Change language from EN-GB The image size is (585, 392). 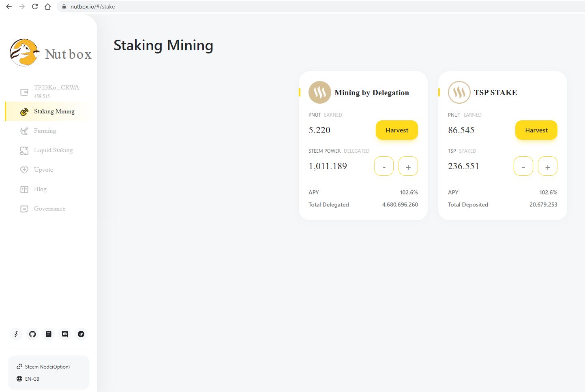(28, 379)
